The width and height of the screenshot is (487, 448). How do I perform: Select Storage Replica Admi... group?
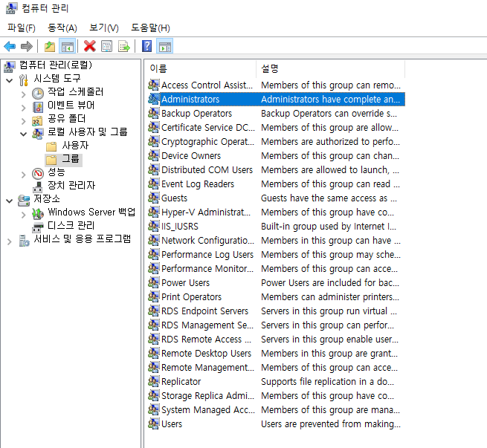click(207, 395)
